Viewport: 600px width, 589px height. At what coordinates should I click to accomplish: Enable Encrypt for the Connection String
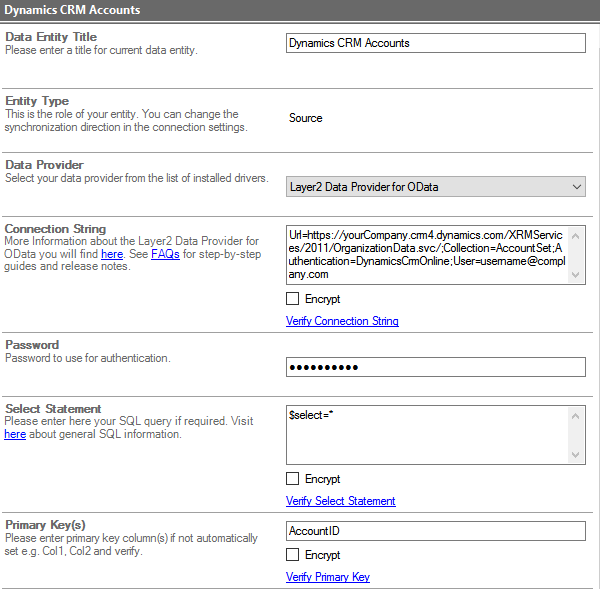pos(293,299)
